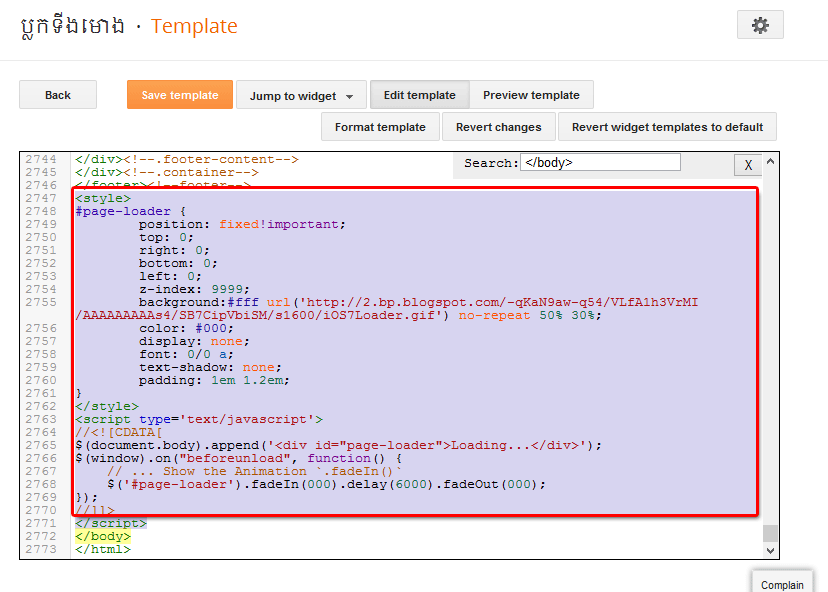828x592 pixels.
Task: Click the $(document.body).append line
Action: [x=338, y=446]
